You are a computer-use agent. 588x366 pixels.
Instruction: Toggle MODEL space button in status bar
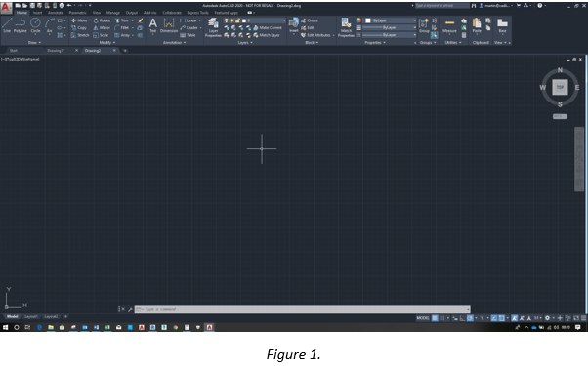click(423, 318)
